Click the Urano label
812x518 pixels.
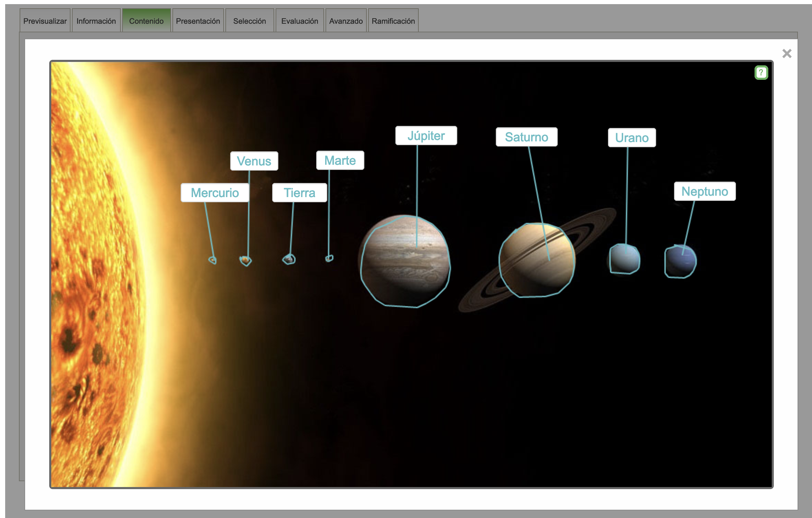pos(632,138)
